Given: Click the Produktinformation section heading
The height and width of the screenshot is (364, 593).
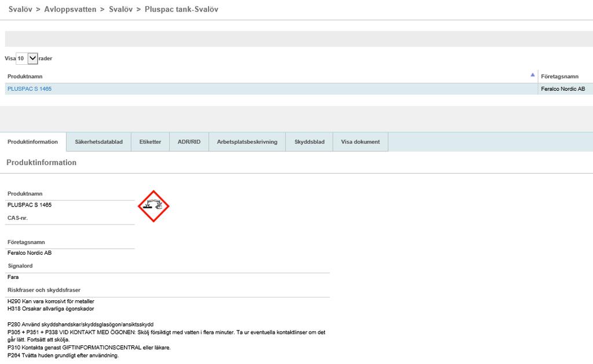Looking at the screenshot, I should pos(42,163).
